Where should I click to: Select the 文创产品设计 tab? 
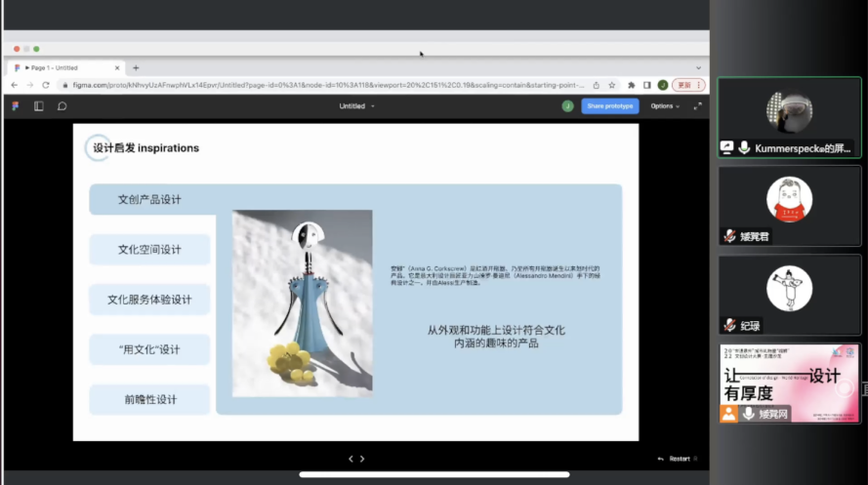pos(149,200)
